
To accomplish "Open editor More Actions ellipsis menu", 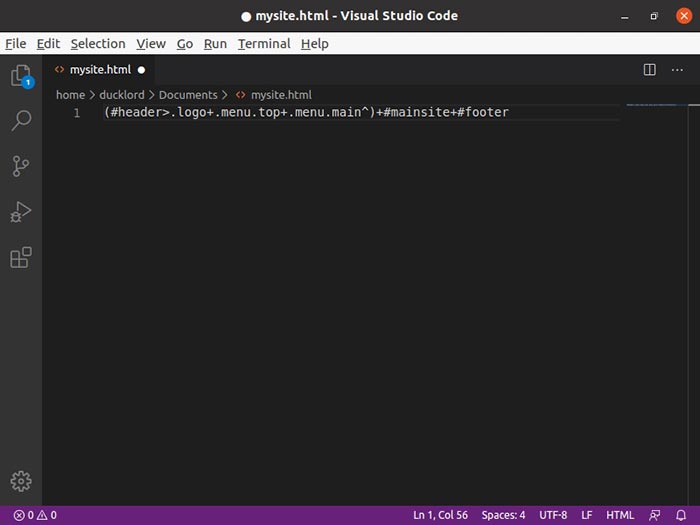I will point(677,70).
